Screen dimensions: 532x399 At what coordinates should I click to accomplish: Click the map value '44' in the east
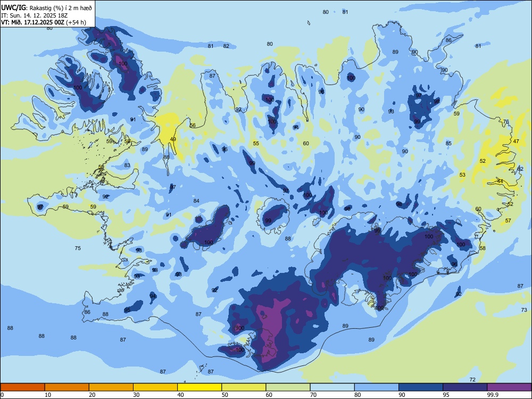[x=500, y=181]
